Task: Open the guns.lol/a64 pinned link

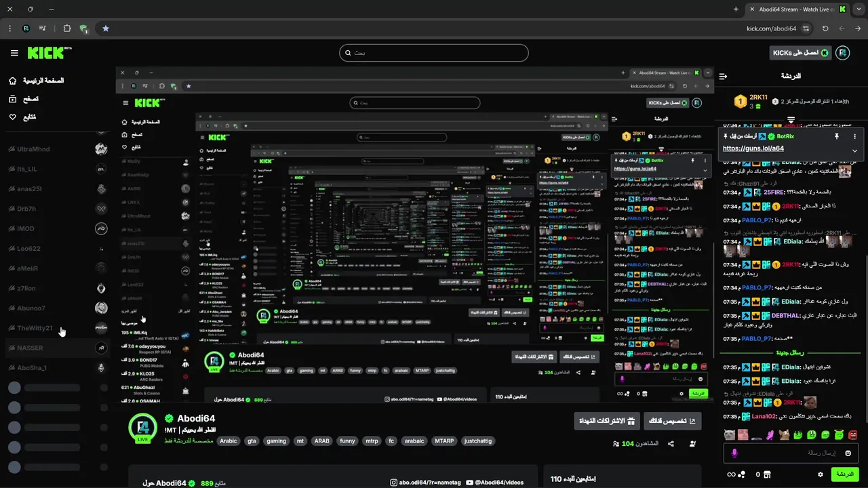Action: click(x=753, y=148)
